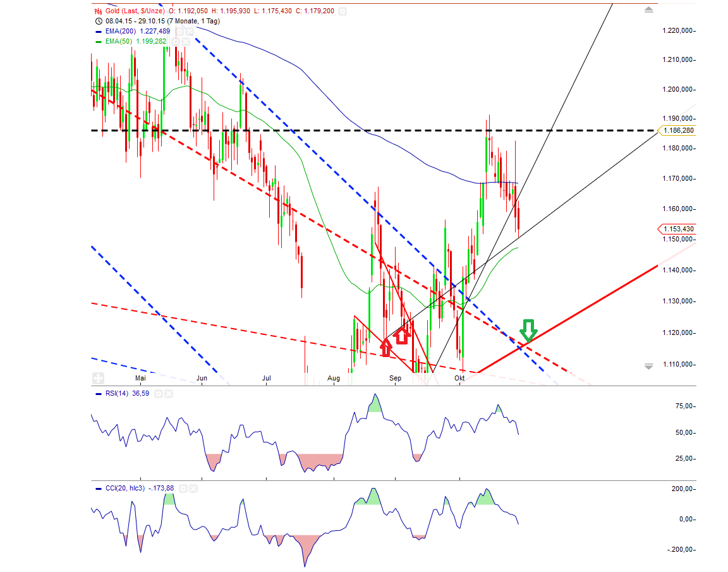Toggle the CCI(20) line marker in bottom panel
The height and width of the screenshot is (572, 728).
99,488
